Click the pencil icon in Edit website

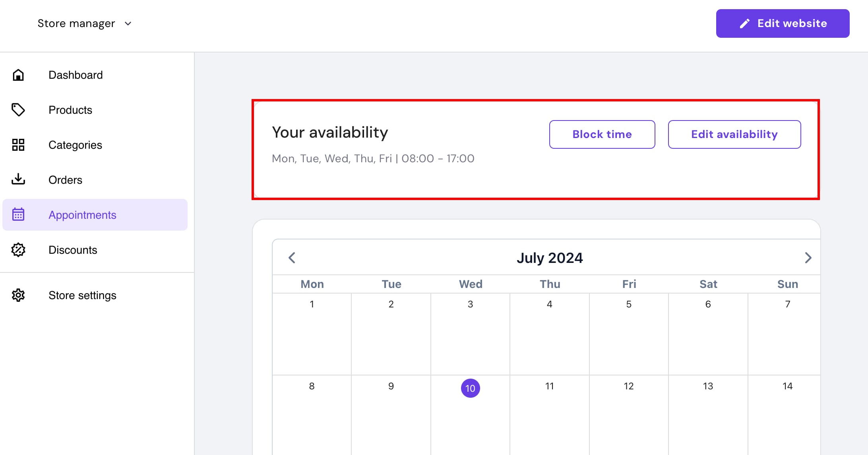[x=744, y=23]
